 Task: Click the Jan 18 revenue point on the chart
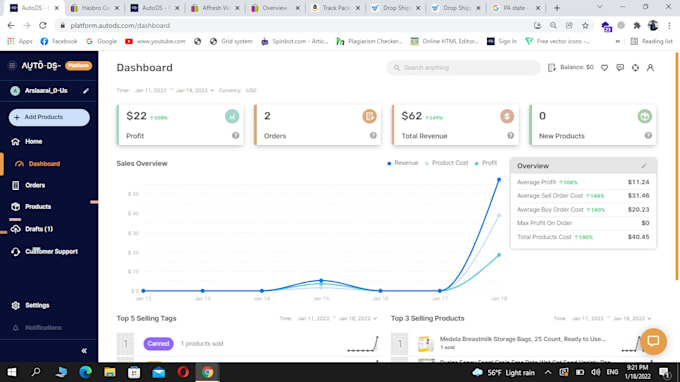499,180
